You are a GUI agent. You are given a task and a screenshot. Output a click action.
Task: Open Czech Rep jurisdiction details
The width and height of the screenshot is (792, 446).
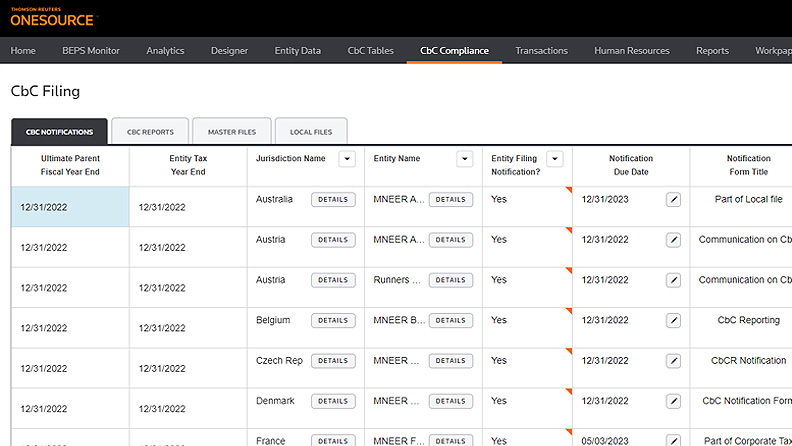(333, 361)
